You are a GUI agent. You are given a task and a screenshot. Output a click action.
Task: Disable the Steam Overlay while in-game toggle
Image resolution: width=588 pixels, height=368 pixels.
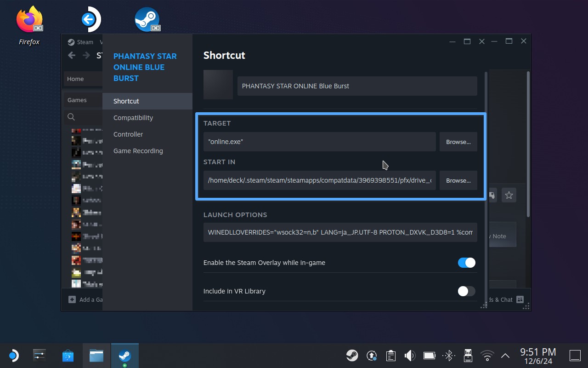coord(466,263)
